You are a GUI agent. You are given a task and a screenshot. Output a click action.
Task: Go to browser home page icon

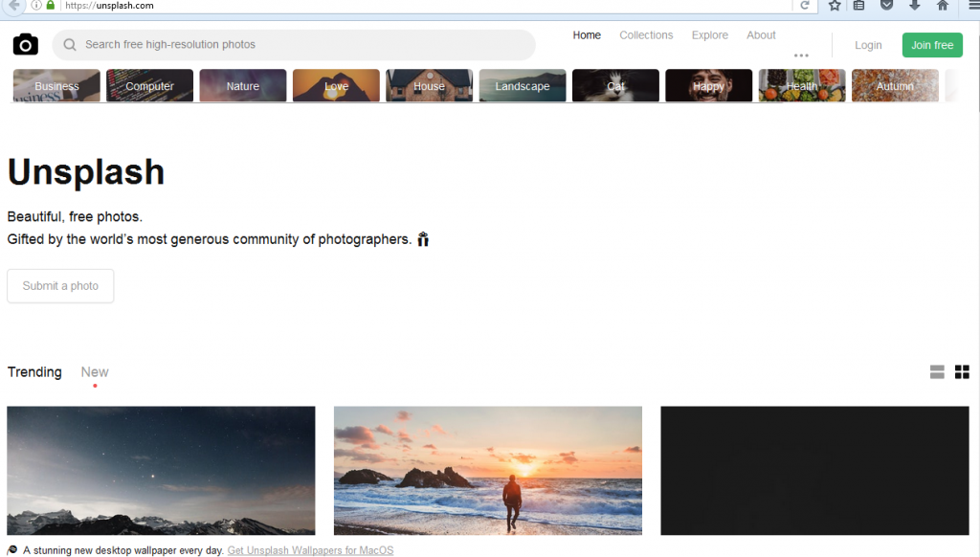(x=943, y=6)
